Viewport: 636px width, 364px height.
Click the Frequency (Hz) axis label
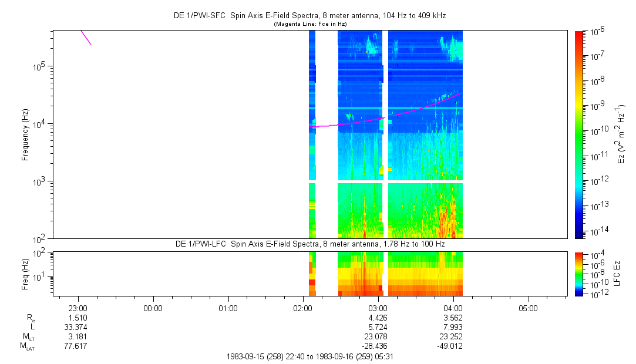25,135
